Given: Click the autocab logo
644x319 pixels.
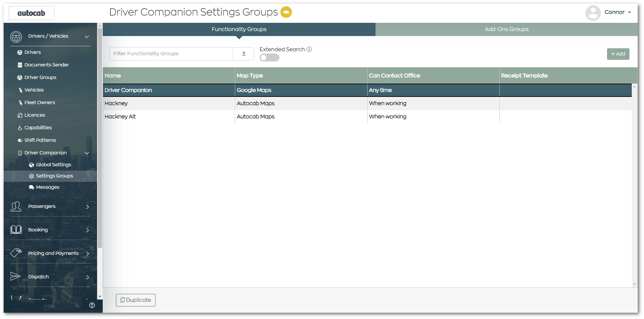Looking at the screenshot, I should click(x=31, y=13).
